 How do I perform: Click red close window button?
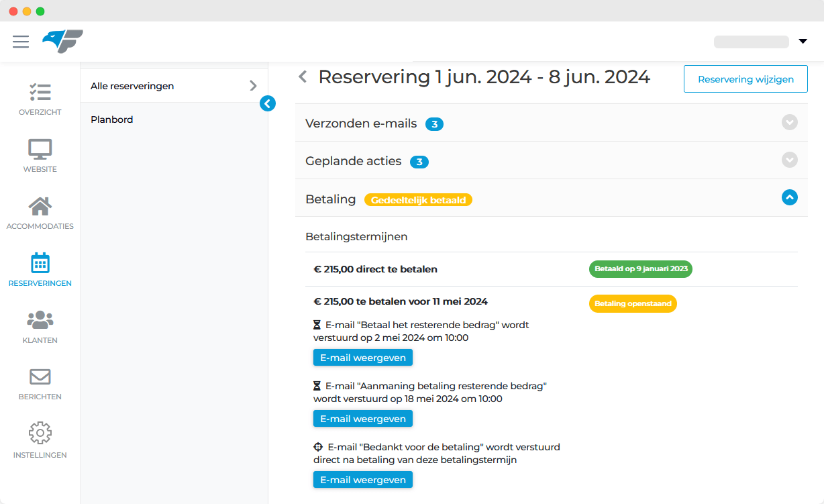tap(13, 11)
